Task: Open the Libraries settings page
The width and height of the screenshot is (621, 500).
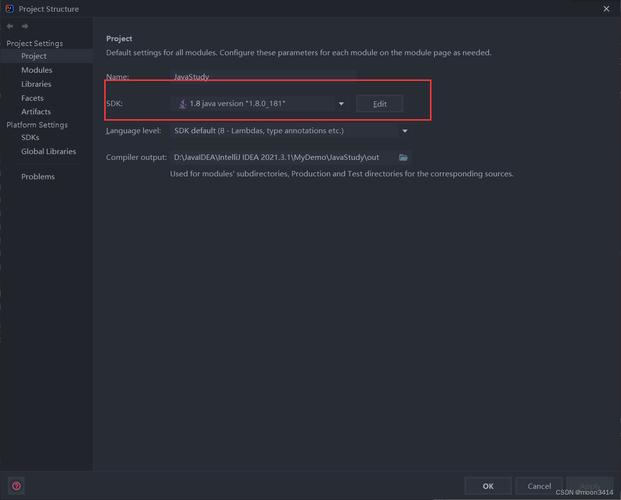Action: (36, 84)
